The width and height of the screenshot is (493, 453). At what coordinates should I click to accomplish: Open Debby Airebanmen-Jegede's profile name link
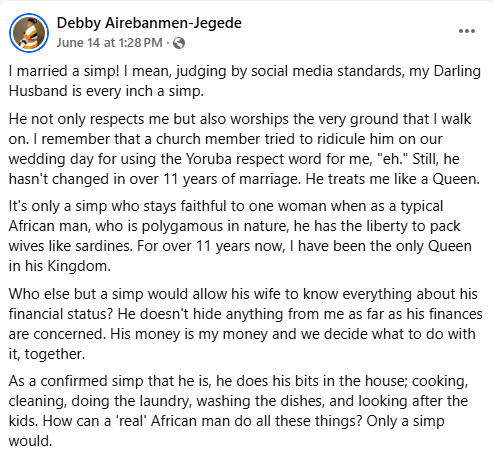point(149,23)
